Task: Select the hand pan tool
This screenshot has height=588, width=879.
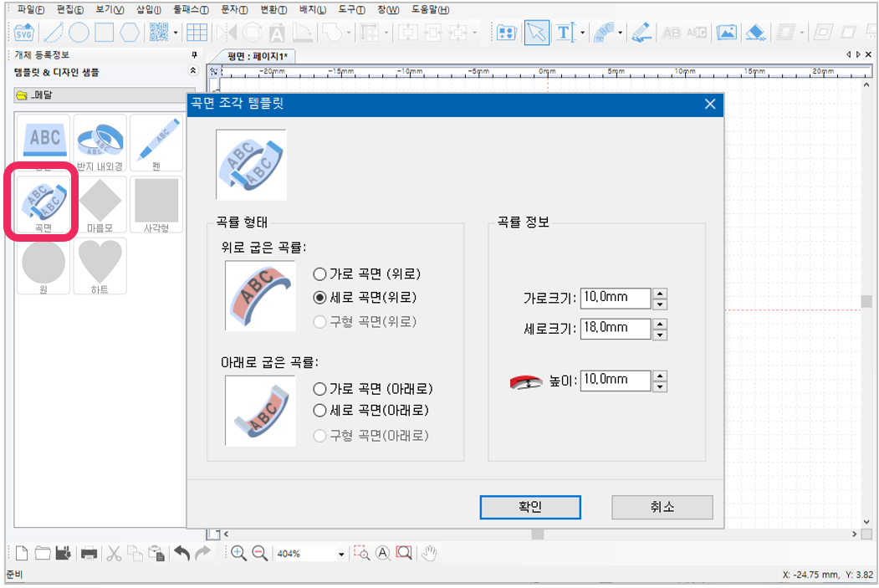Action: coord(429,553)
